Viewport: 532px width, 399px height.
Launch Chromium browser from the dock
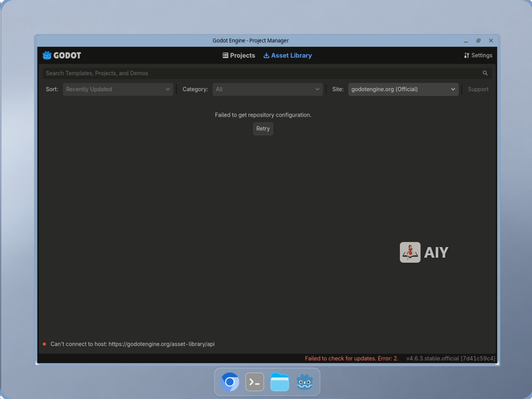pyautogui.click(x=230, y=382)
